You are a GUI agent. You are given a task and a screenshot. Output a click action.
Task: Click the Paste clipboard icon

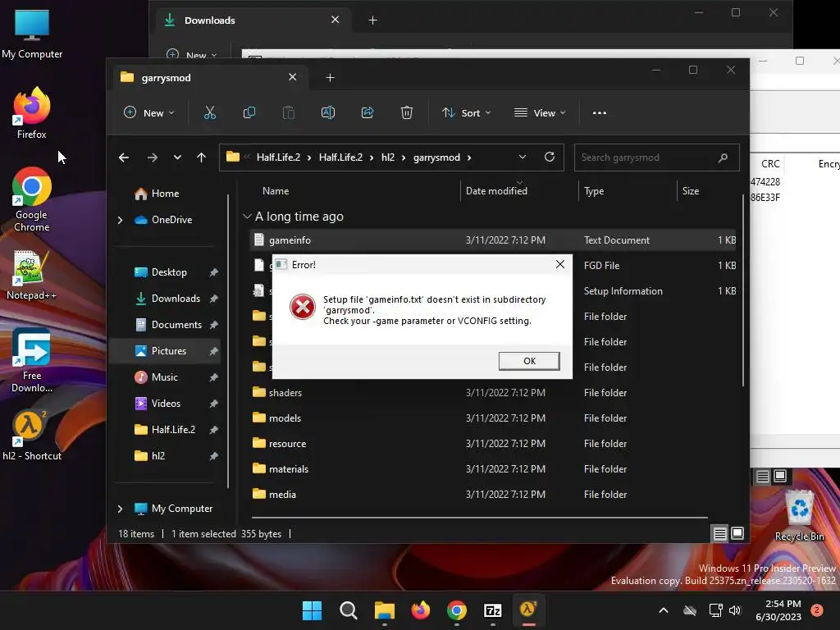click(x=288, y=113)
